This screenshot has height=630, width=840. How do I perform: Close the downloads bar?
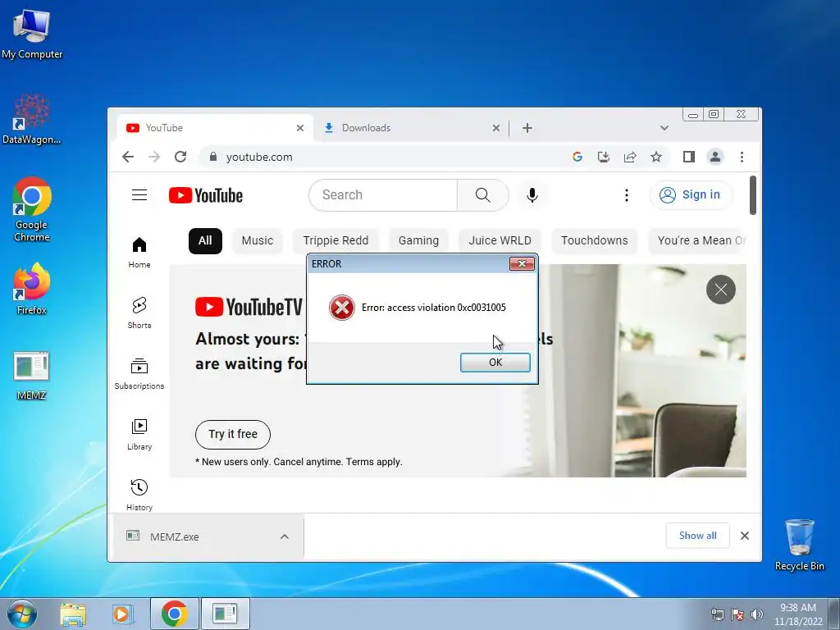coord(745,536)
